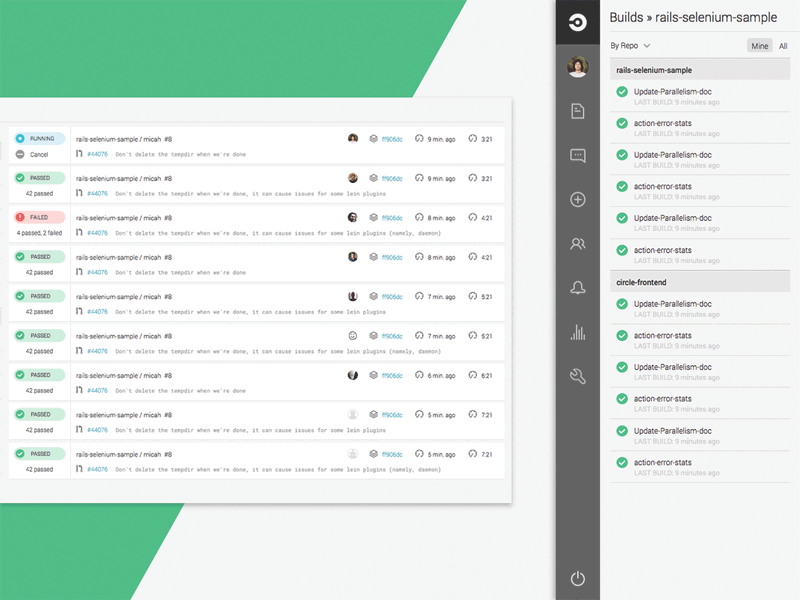The image size is (800, 600).
Task: Collapse the circle-frontend repo header
Action: tap(700, 282)
